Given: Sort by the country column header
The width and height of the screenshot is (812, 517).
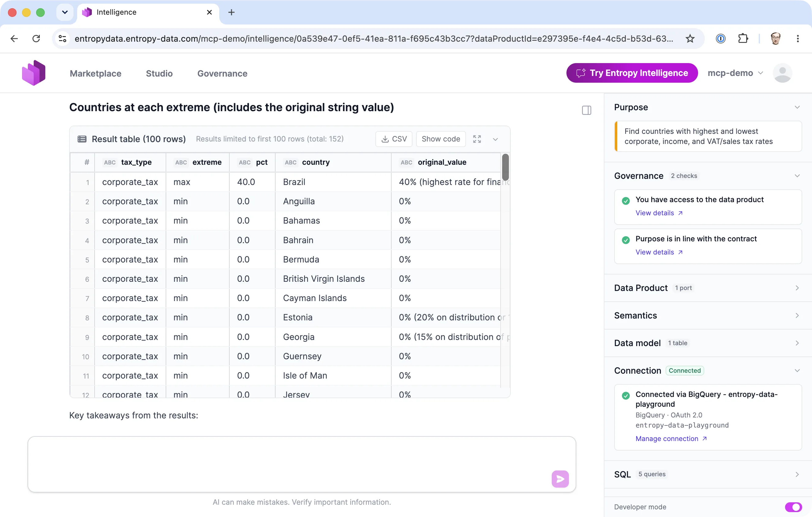Looking at the screenshot, I should point(333,162).
